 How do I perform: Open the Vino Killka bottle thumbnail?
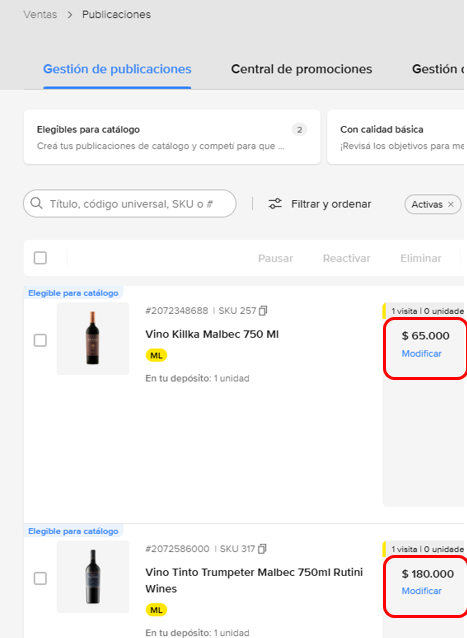click(x=93, y=339)
